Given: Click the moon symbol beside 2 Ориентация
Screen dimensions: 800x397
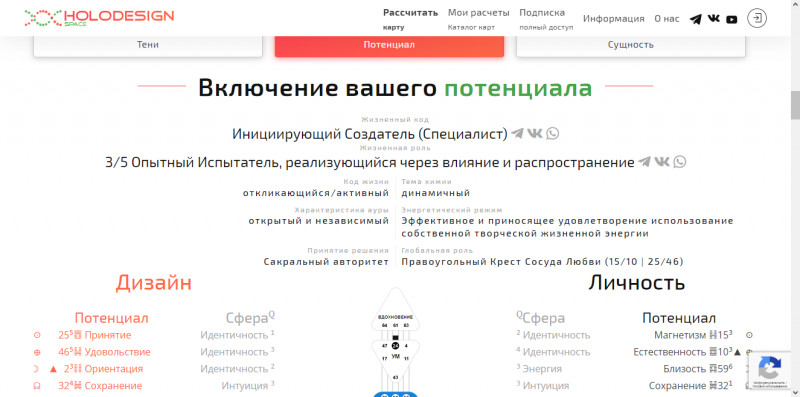Looking at the screenshot, I should pyautogui.click(x=36, y=369).
